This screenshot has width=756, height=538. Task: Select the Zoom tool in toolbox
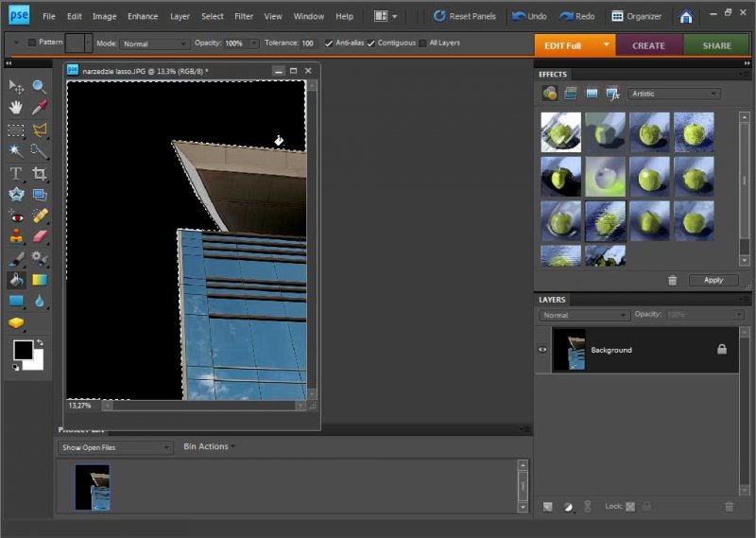tap(40, 86)
